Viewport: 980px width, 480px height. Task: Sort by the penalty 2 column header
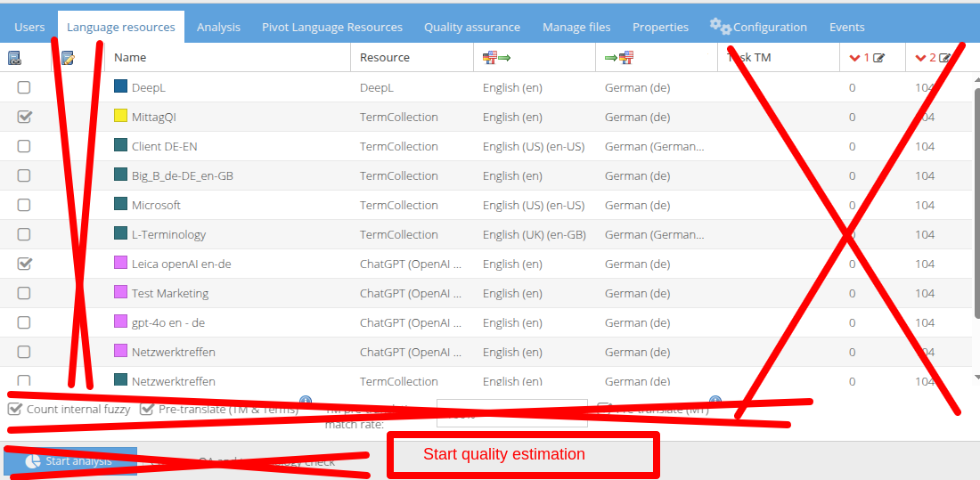(x=932, y=58)
